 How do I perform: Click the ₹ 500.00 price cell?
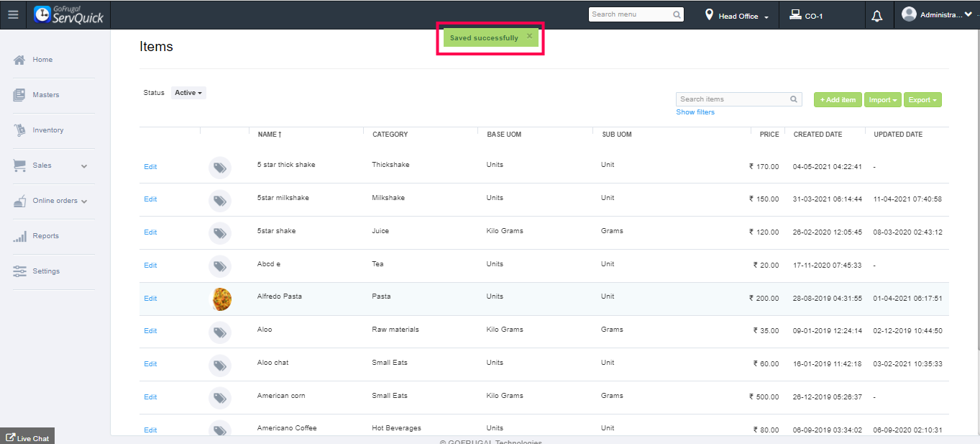[764, 397]
